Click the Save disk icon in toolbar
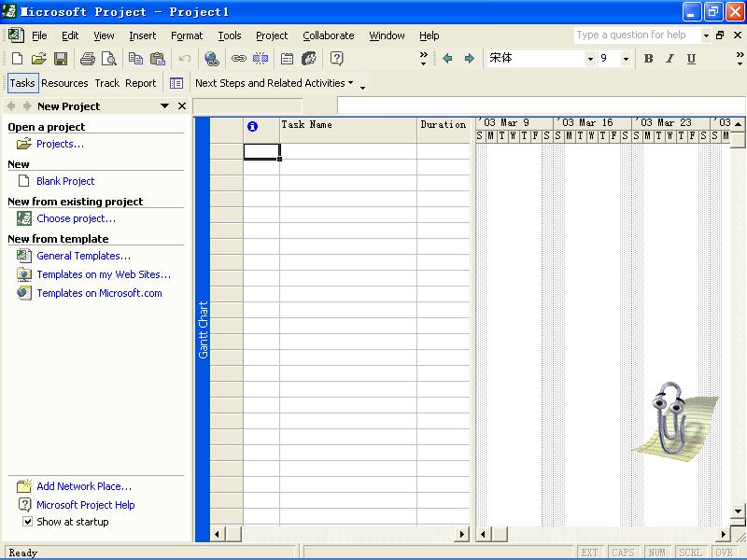 click(x=61, y=59)
